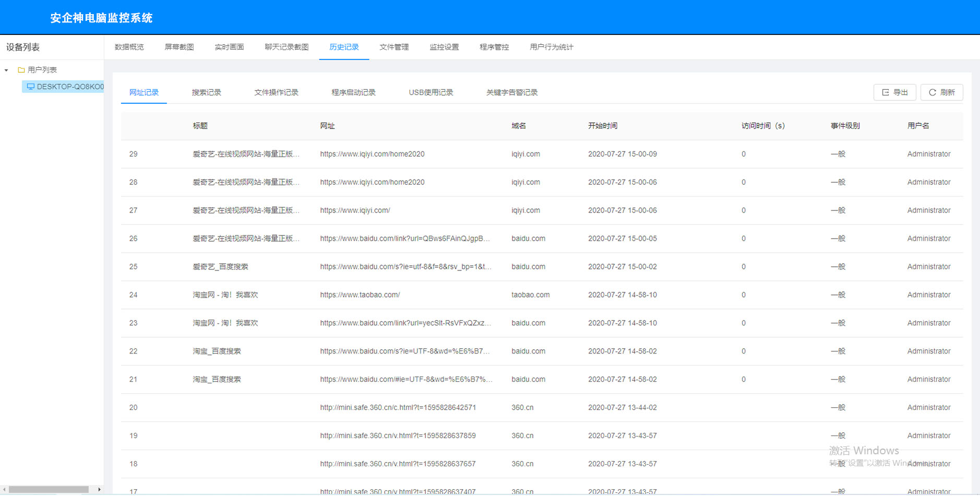This screenshot has height=496, width=980.
Task: Click domain taobao.com in row 24
Action: coord(530,295)
